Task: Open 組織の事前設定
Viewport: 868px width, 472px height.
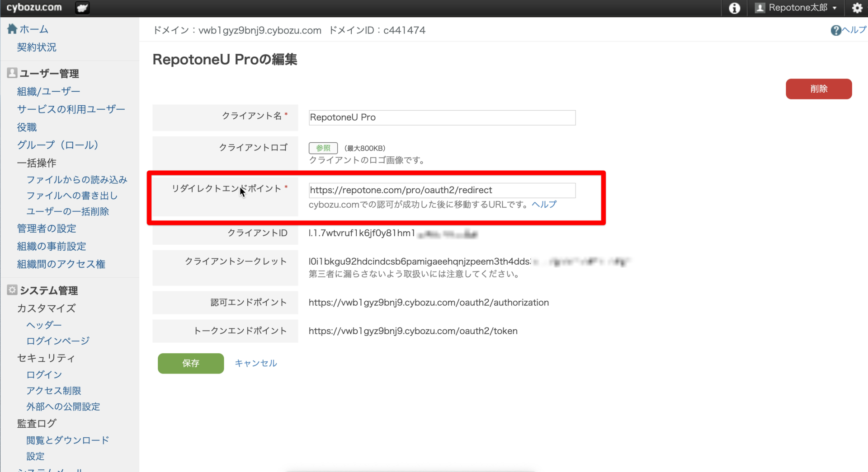Action: pyautogui.click(x=52, y=246)
